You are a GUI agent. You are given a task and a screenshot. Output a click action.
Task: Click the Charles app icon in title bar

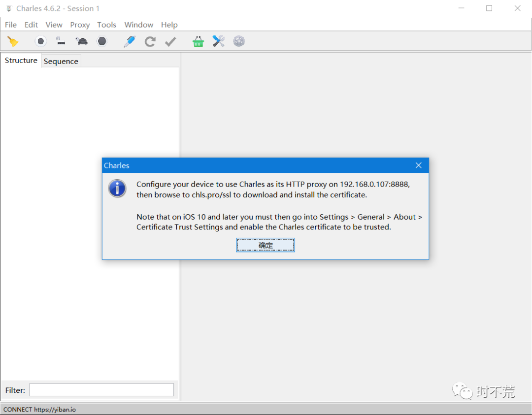(9, 8)
